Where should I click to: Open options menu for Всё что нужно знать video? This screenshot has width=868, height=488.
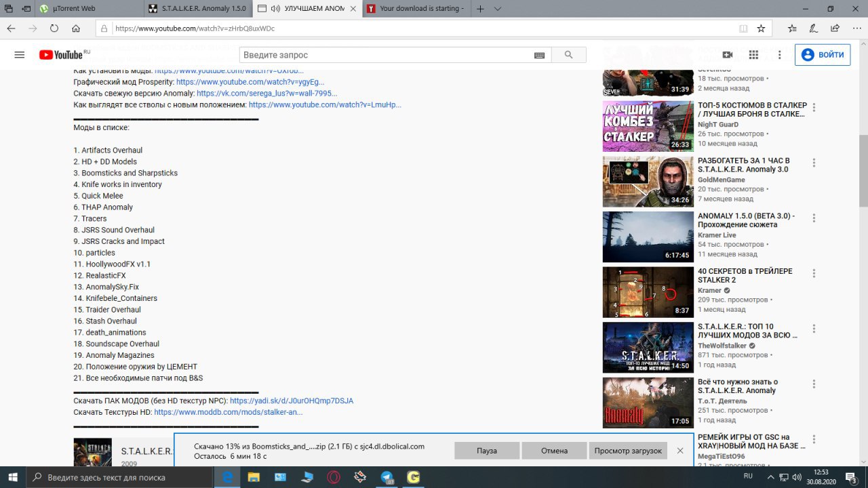click(814, 384)
